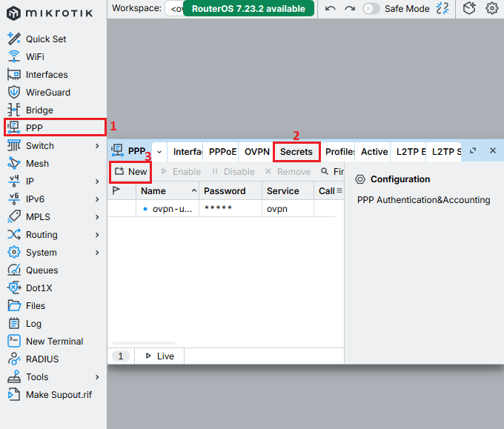Switch to the Interface tab in PPP
The width and height of the screenshot is (504, 429).
187,152
